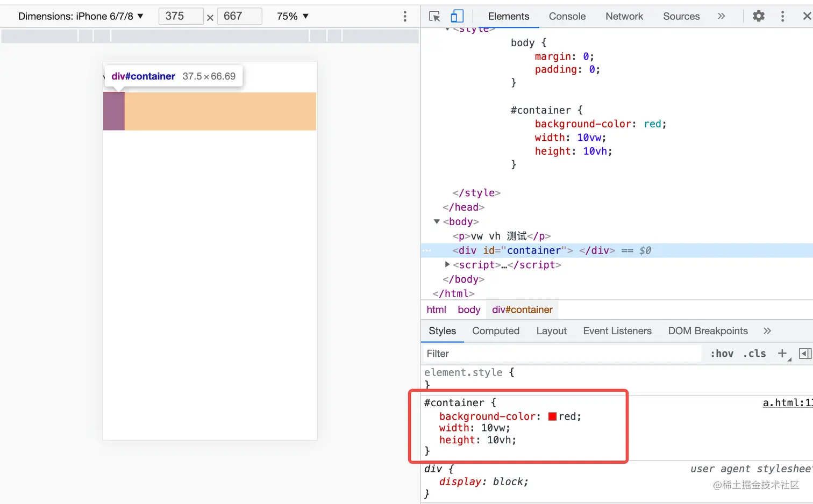Click the html breadcrumb
813x504 pixels.
436,309
